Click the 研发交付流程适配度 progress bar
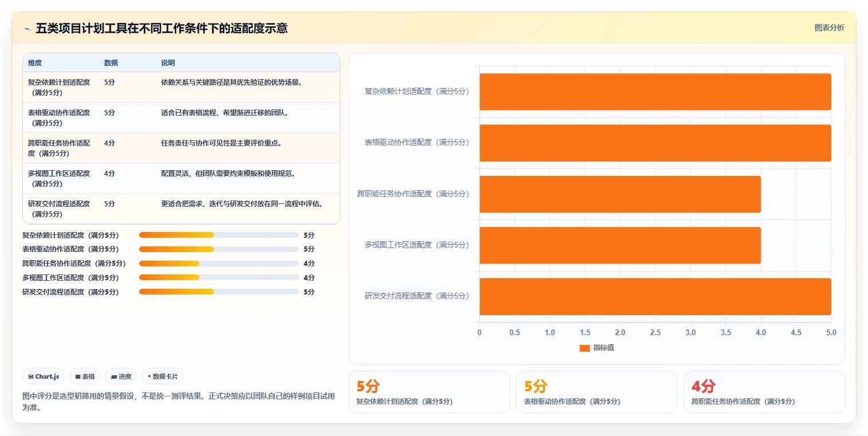 click(219, 292)
